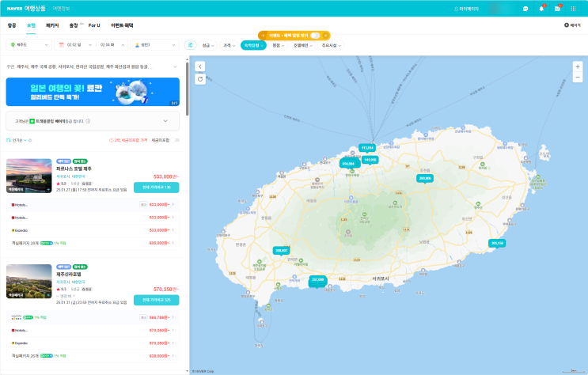This screenshot has width=588, height=375.
Task: Open the 평점 rating filter dropdown
Action: click(279, 45)
